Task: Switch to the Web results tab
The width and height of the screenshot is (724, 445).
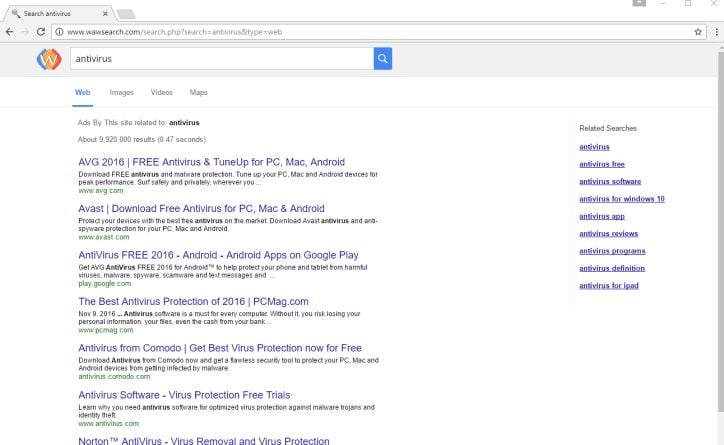Action: pyautogui.click(x=82, y=92)
